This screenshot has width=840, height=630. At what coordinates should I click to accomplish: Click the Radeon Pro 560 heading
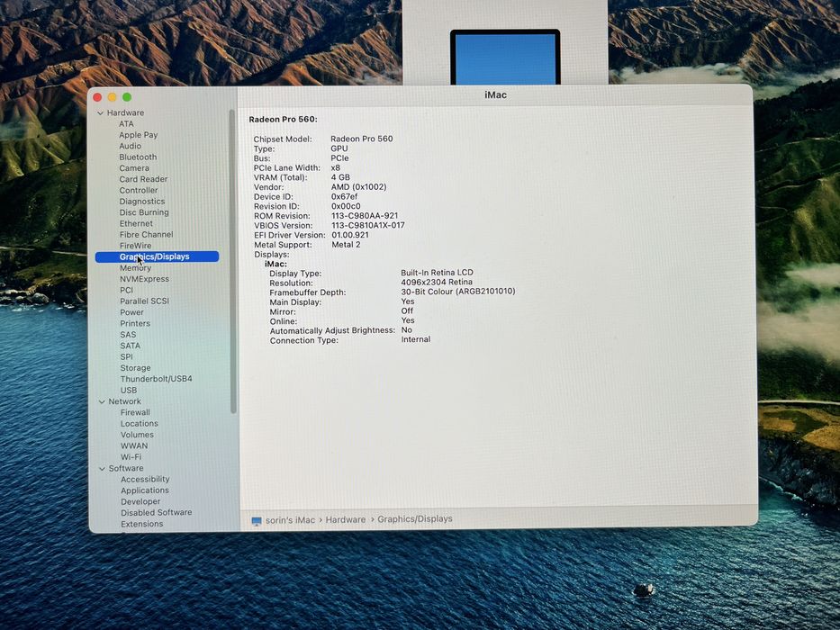click(283, 120)
